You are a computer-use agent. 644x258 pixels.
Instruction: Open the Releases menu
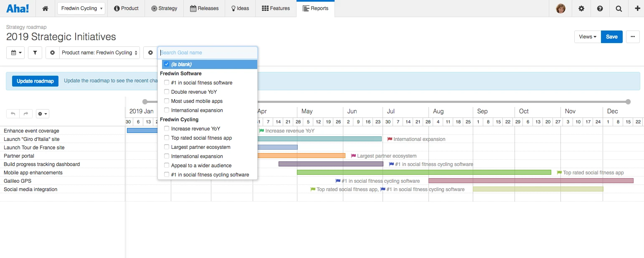coord(205,8)
